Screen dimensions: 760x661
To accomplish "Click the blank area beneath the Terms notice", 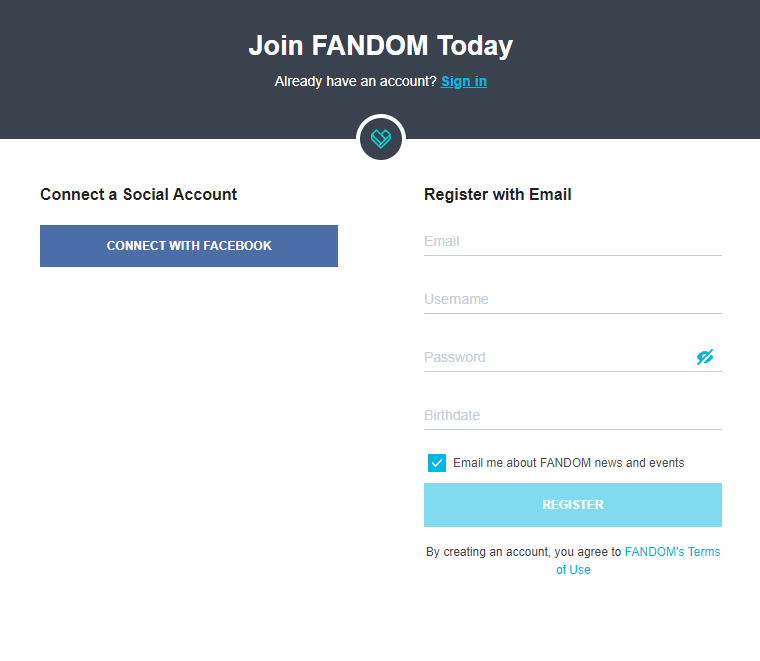I will 572,620.
